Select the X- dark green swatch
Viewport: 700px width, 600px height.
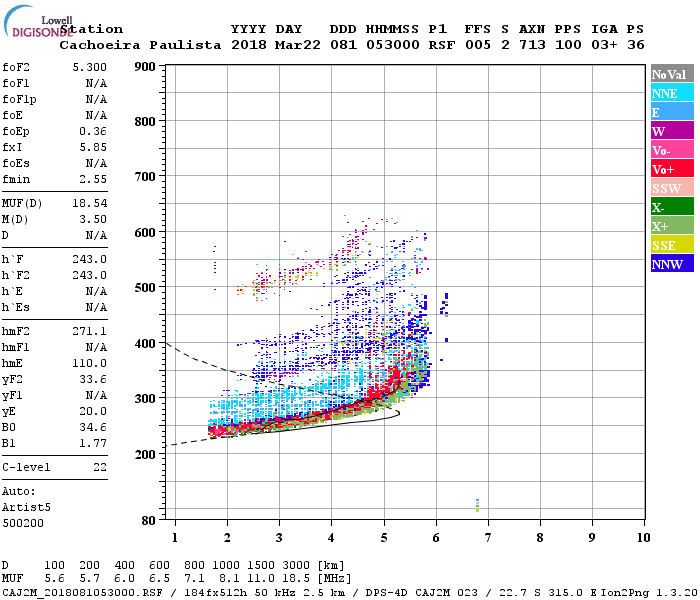pos(672,207)
